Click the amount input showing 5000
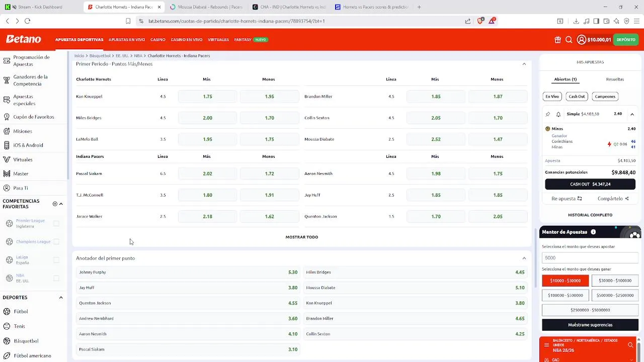 click(x=590, y=257)
